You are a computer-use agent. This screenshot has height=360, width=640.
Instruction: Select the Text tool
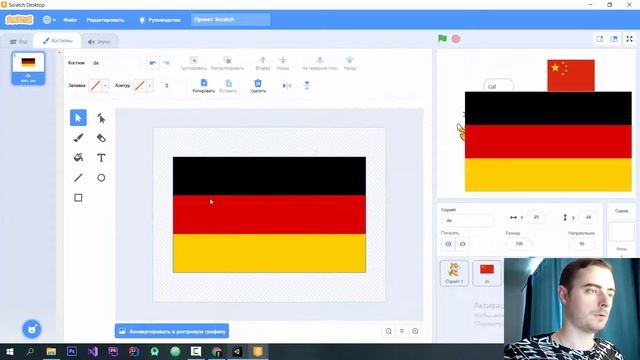pos(101,158)
